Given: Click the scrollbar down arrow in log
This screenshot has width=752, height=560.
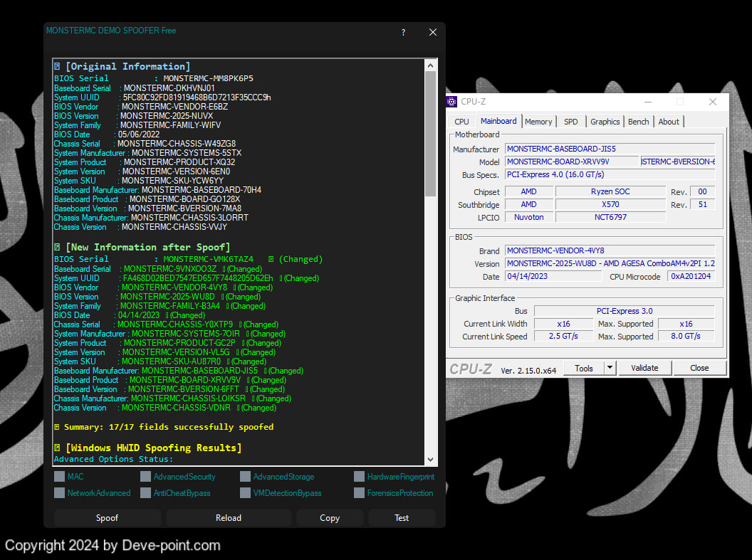Looking at the screenshot, I should pos(430,460).
